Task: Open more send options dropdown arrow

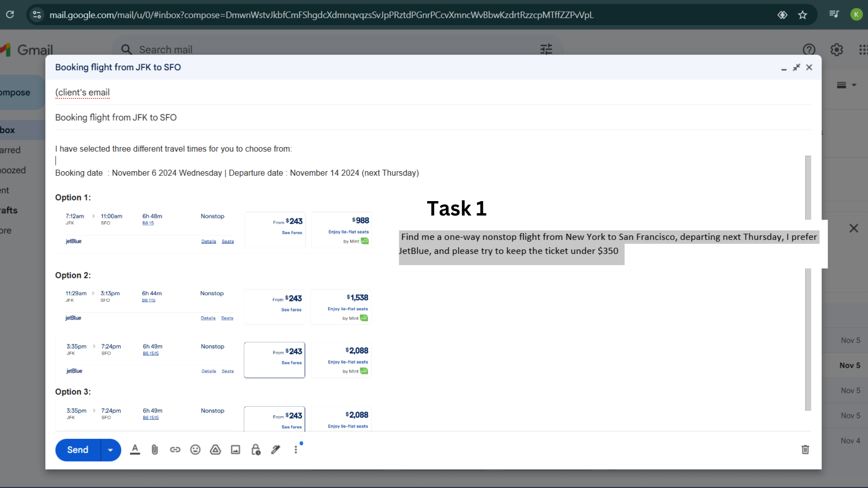Action: pyautogui.click(x=110, y=450)
